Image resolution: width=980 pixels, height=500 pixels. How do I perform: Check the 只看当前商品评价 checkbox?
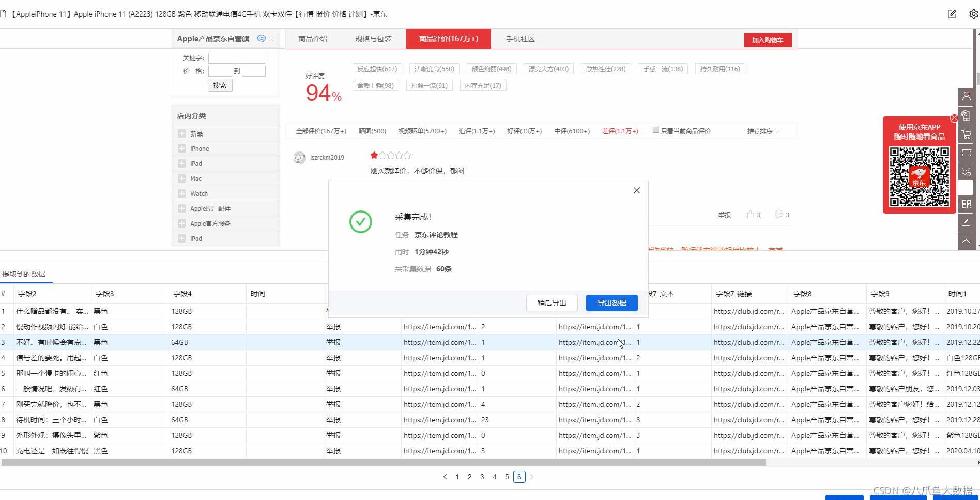(656, 130)
